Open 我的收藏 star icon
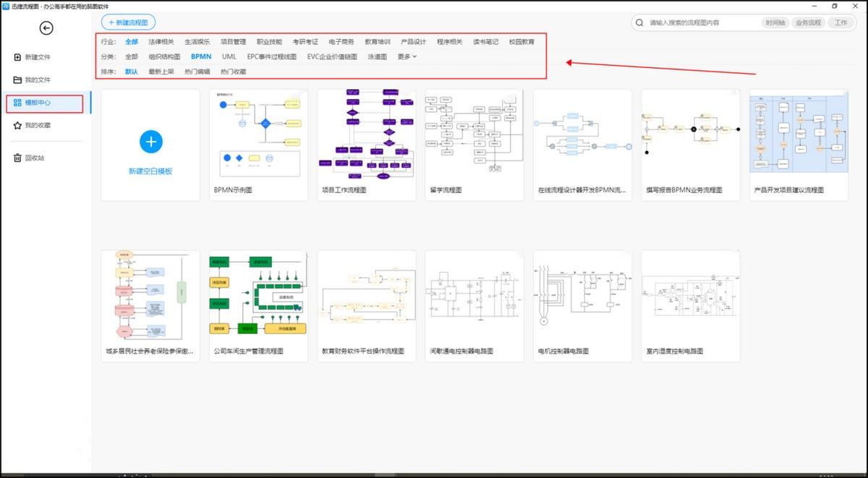 tap(17, 126)
